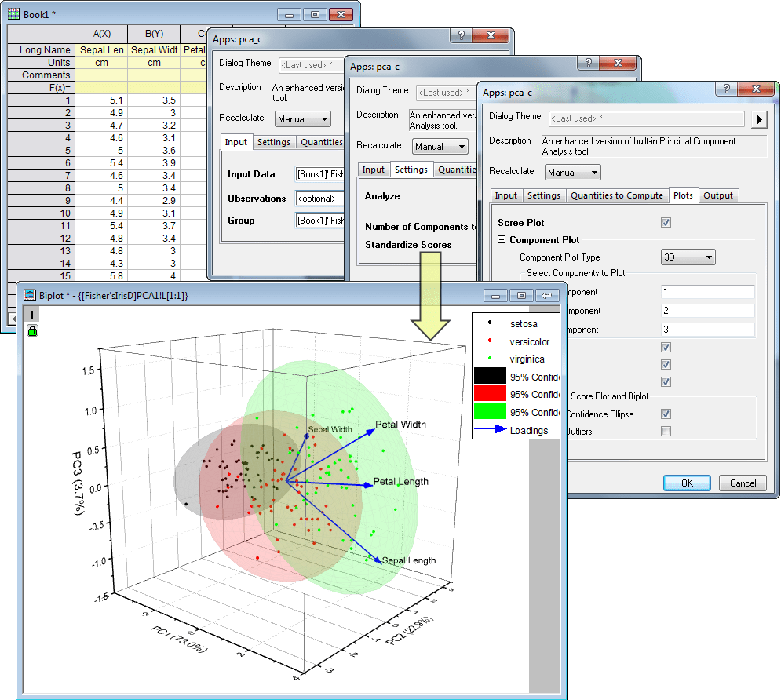The width and height of the screenshot is (781, 700).
Task: Open Recalculate dropdown in rearmost pca_c dialog
Action: coord(302,119)
